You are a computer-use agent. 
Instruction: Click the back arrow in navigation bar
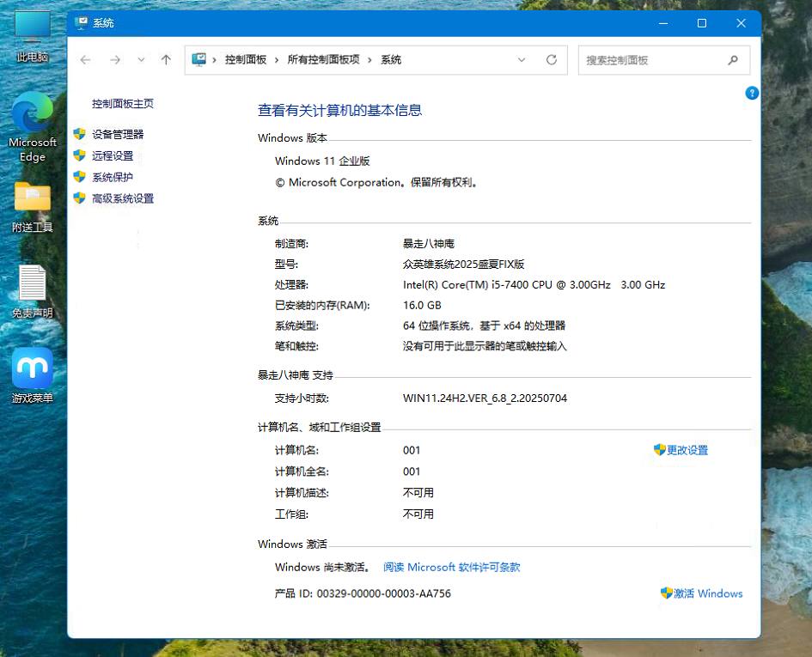(85, 60)
